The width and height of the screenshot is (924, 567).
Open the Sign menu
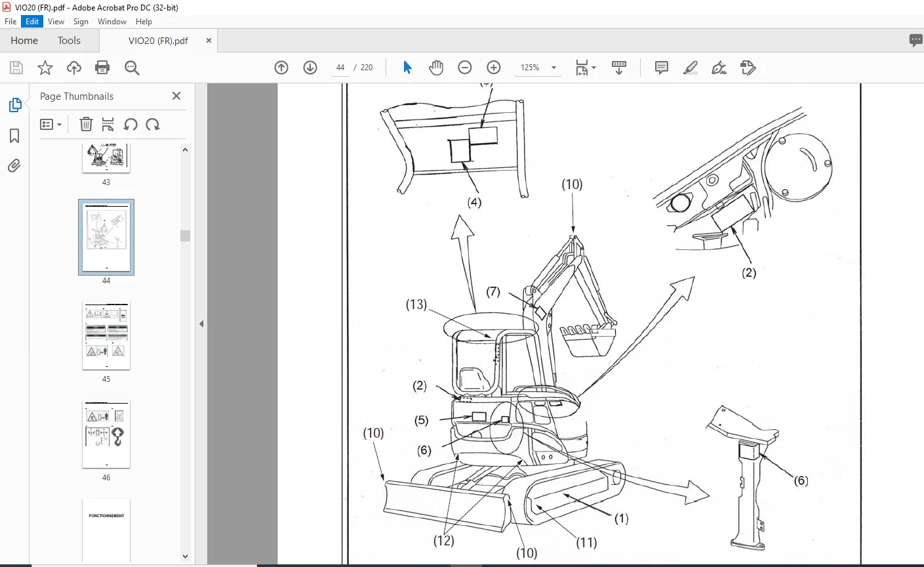(81, 22)
